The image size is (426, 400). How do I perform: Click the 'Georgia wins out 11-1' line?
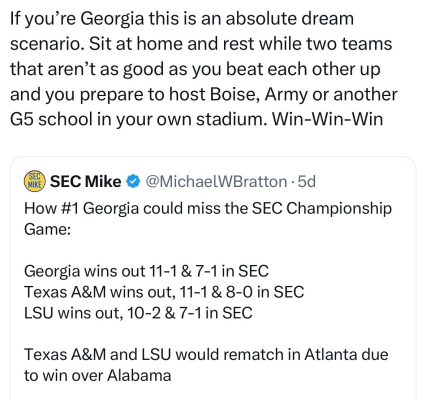click(146, 271)
